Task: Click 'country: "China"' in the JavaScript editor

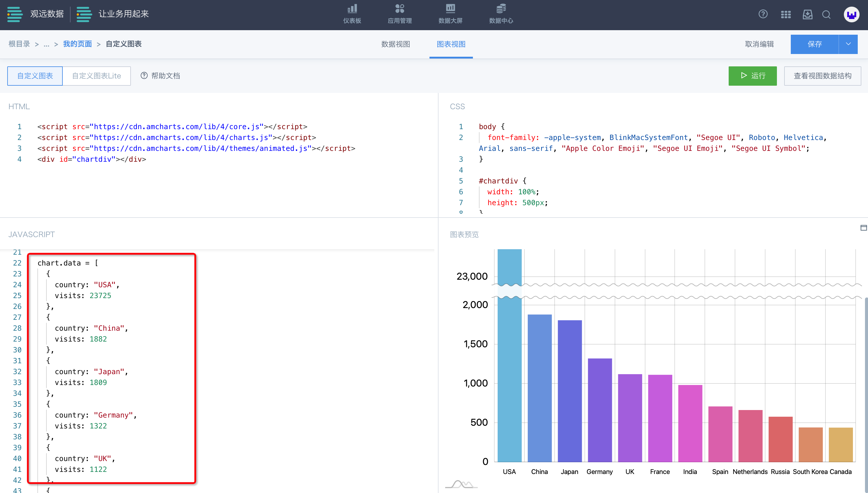Action: [x=91, y=328]
